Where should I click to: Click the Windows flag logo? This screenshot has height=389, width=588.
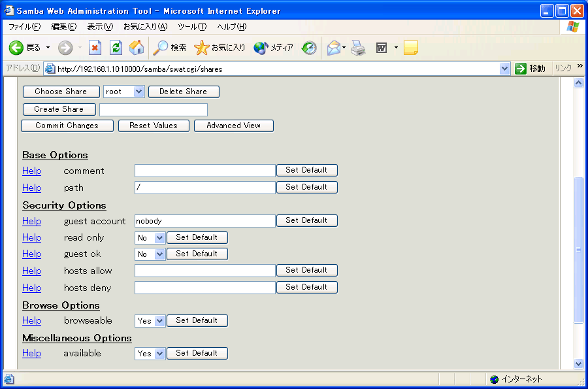point(572,27)
